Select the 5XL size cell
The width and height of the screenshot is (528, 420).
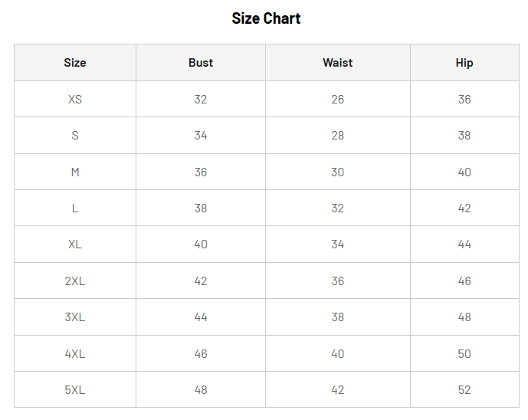coord(75,390)
